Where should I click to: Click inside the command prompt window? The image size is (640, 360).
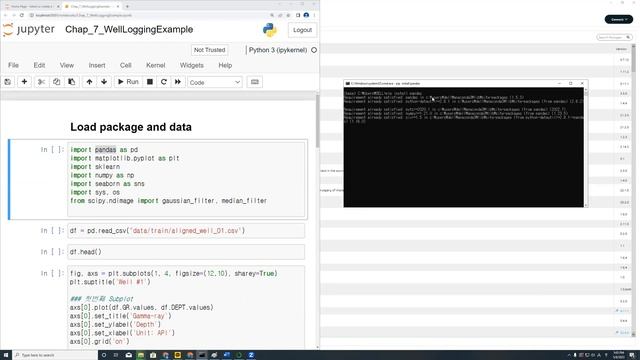click(x=464, y=147)
